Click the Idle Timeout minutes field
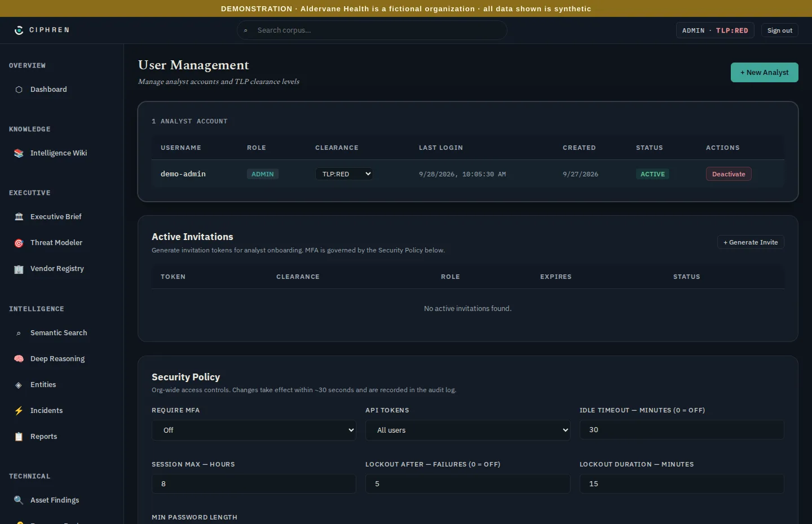 pyautogui.click(x=682, y=430)
